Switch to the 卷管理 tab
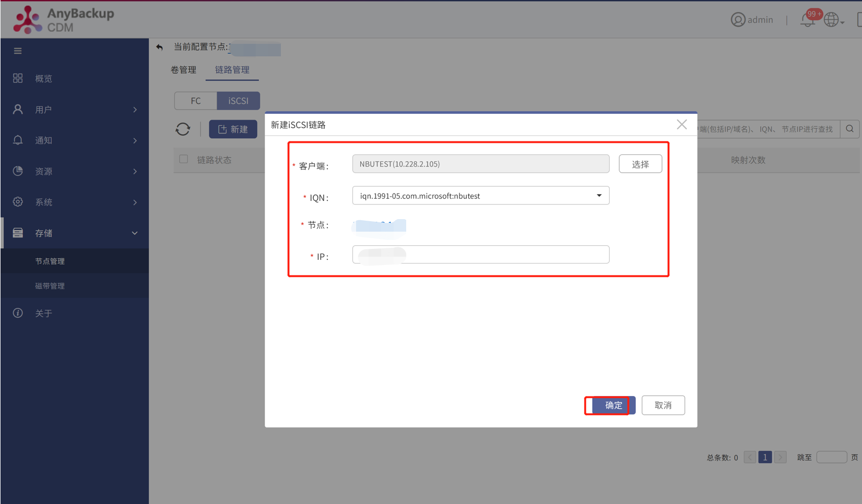Image resolution: width=862 pixels, height=504 pixels. pos(184,69)
